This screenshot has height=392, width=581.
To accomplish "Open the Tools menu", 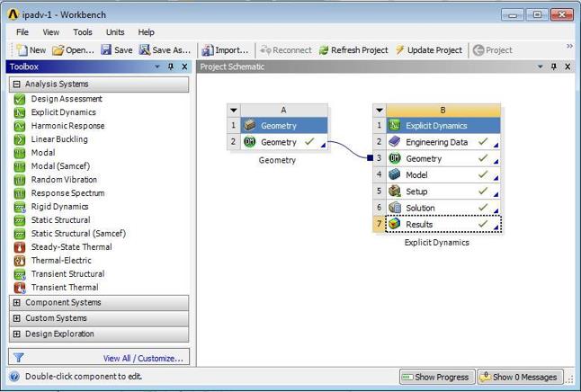I will (x=83, y=32).
